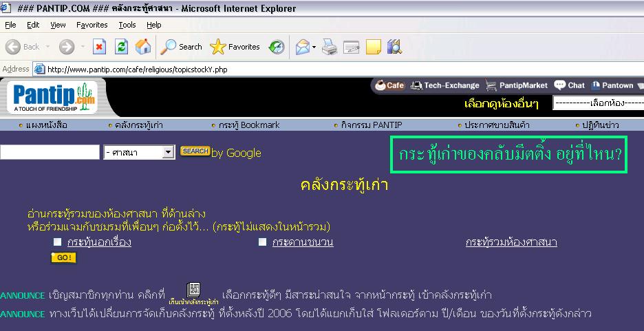Check the กระทู้นอกเรื่อง checkbox
This screenshot has width=644, height=331.
(58, 242)
